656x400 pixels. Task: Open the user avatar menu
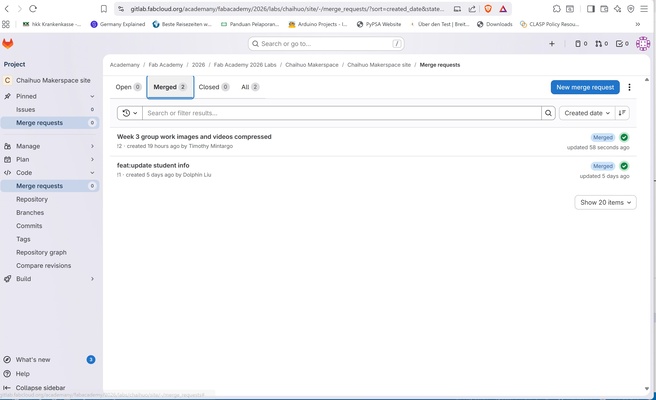pyautogui.click(x=643, y=44)
